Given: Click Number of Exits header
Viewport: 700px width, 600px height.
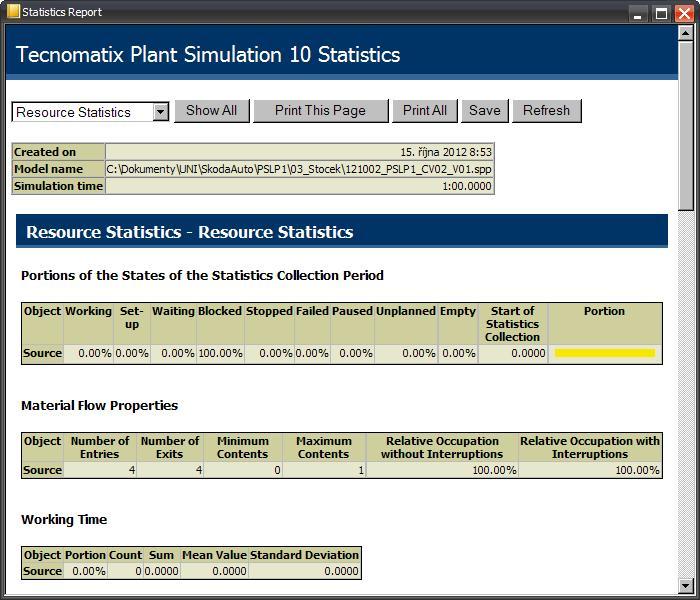Looking at the screenshot, I should (170, 447).
